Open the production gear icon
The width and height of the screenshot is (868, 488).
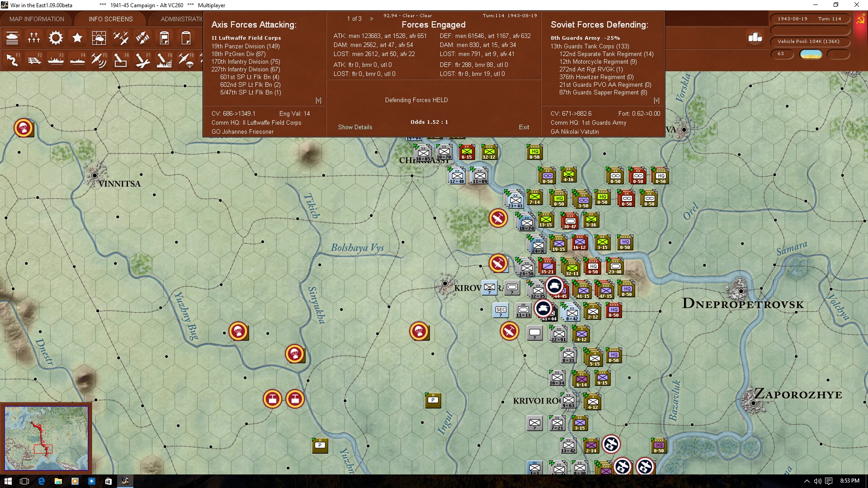coord(56,38)
